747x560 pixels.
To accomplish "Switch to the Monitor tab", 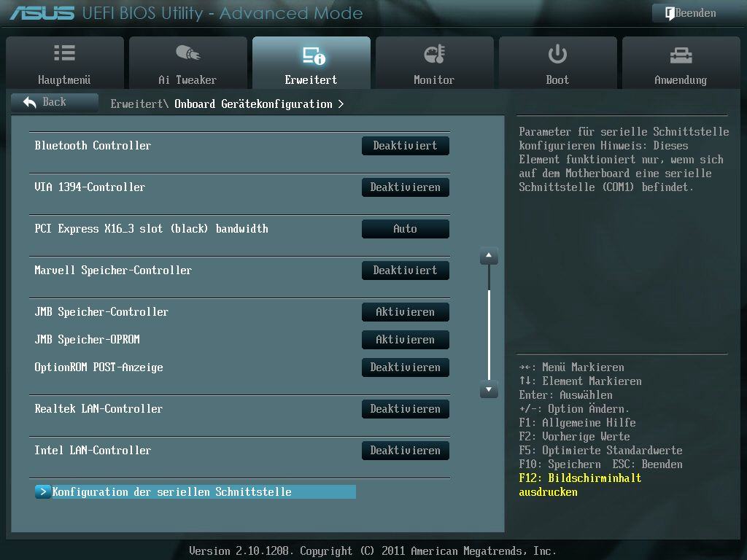I will [435, 63].
